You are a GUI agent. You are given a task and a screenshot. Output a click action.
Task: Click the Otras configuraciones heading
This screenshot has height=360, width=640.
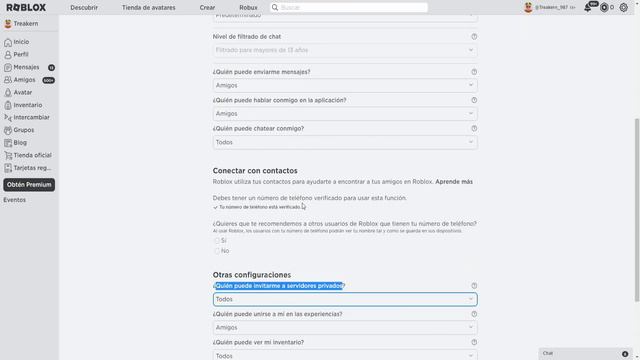tap(252, 275)
